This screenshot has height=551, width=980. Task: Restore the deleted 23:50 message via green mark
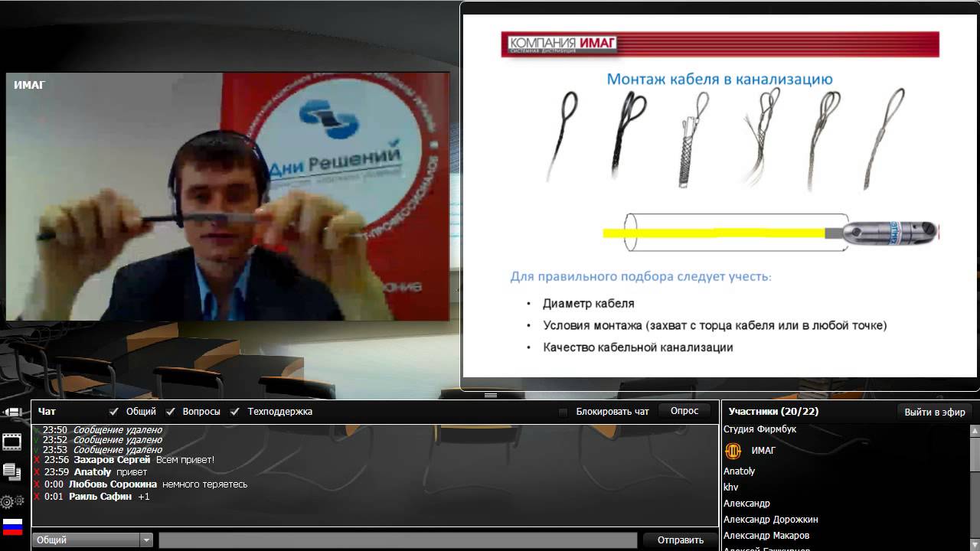(x=37, y=430)
